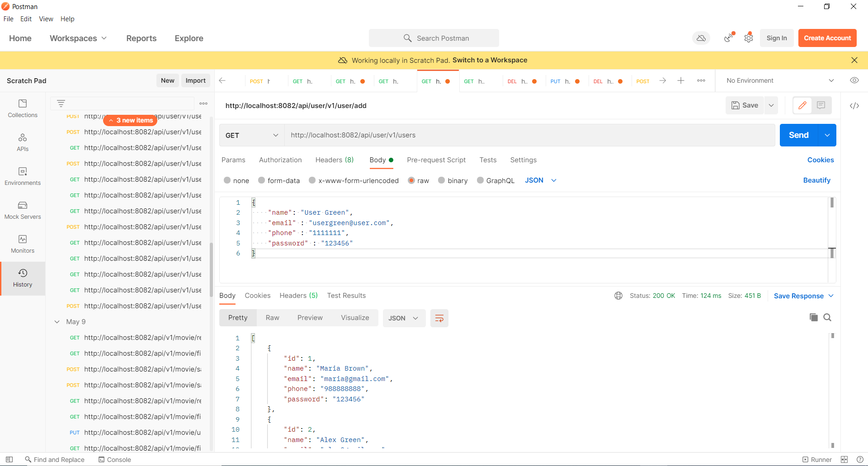Viewport: 868px width, 466px height.
Task: Open the Cookies link
Action: (x=821, y=160)
